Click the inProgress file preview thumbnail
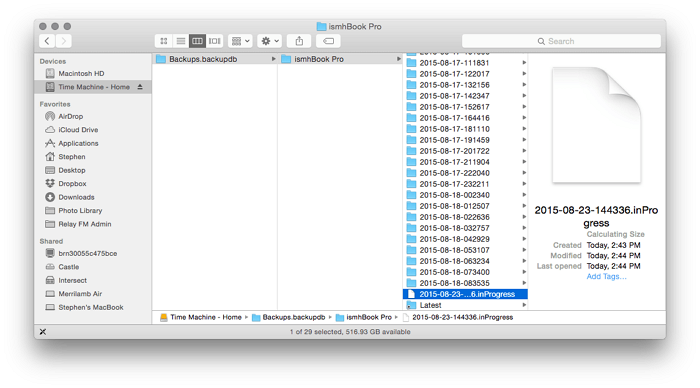700x388 pixels. [596, 125]
